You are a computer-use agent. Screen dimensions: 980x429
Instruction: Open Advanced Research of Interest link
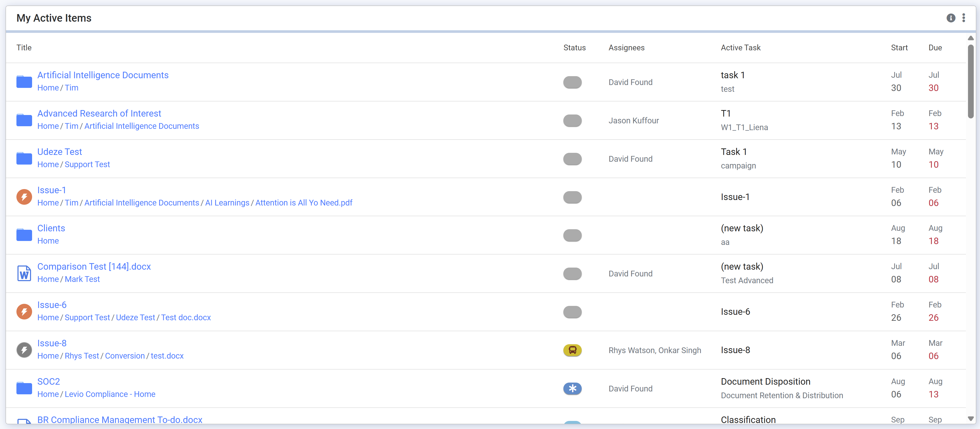pos(99,113)
